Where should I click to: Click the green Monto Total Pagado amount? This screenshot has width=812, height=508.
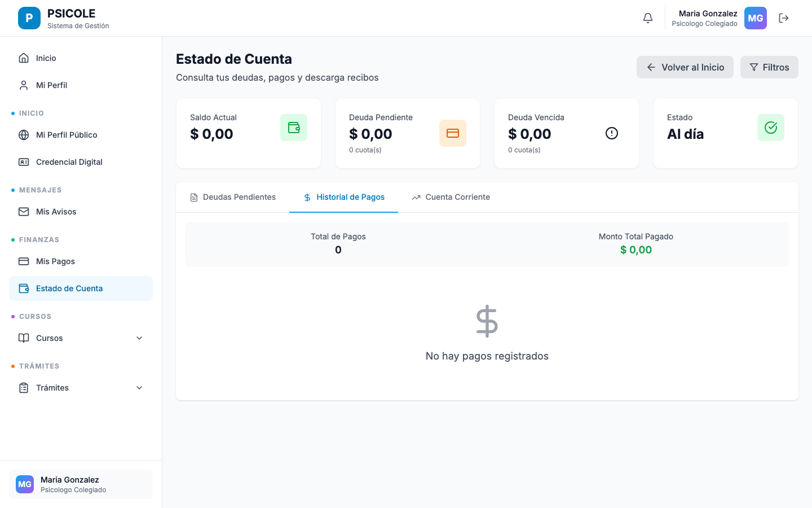pyautogui.click(x=636, y=250)
